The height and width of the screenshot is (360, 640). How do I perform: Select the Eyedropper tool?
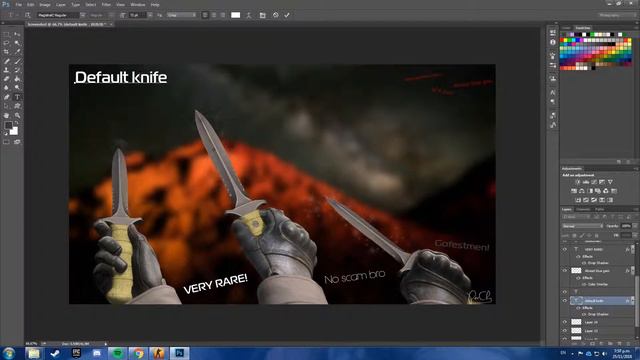click(17, 52)
